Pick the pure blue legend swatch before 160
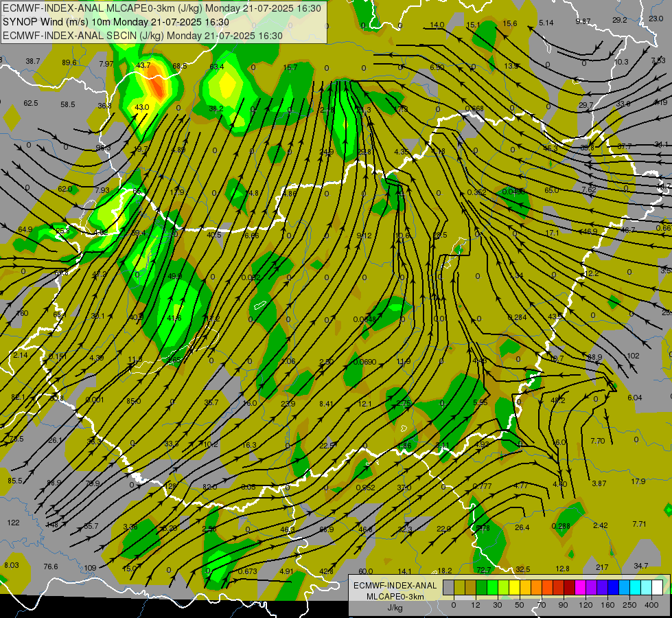Image resolution: width=672 pixels, height=618 pixels. [613, 587]
